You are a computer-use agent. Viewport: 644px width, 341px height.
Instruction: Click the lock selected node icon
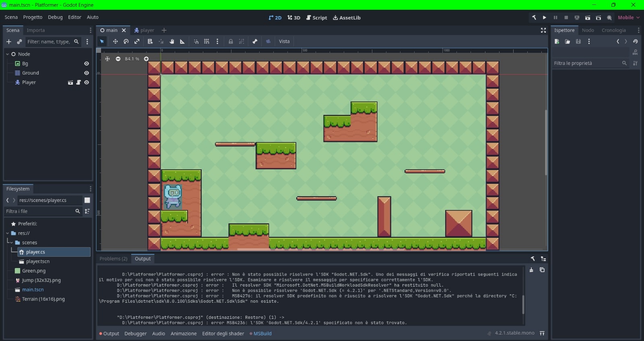[231, 42]
